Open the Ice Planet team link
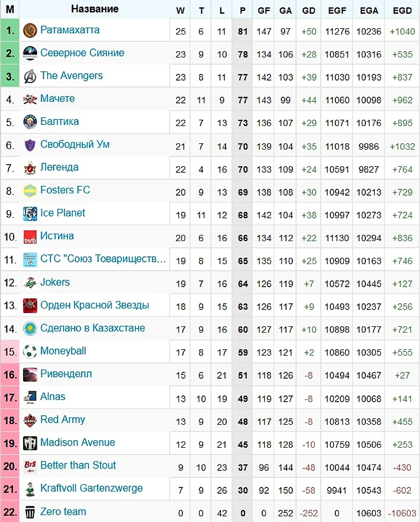This screenshot has width=420, height=522. (x=63, y=213)
